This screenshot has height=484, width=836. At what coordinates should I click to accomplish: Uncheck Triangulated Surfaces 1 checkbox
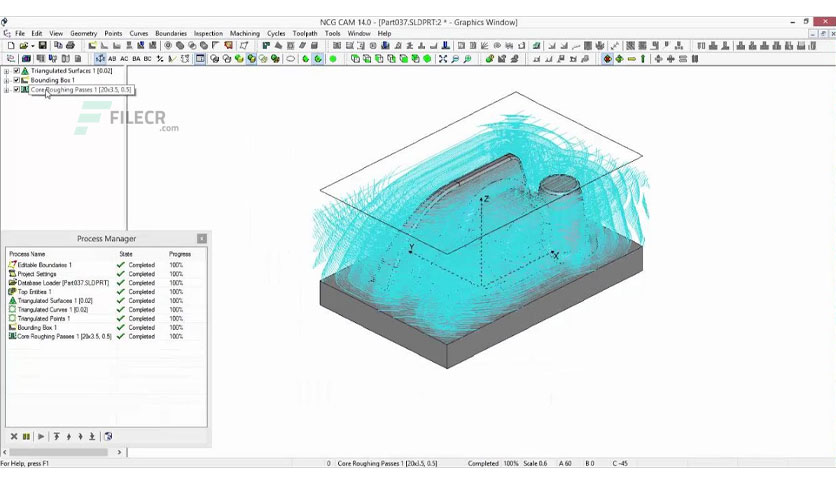click(x=16, y=70)
